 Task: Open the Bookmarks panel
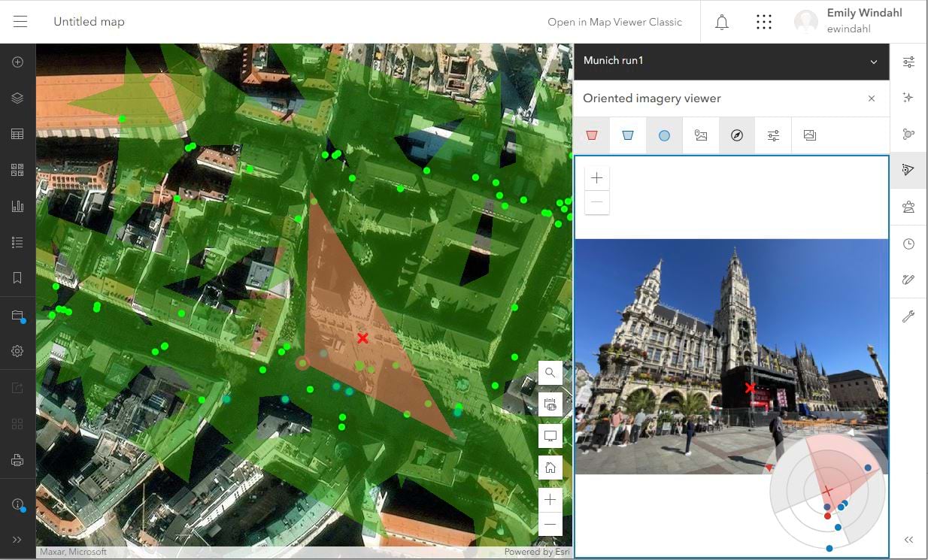click(x=17, y=277)
